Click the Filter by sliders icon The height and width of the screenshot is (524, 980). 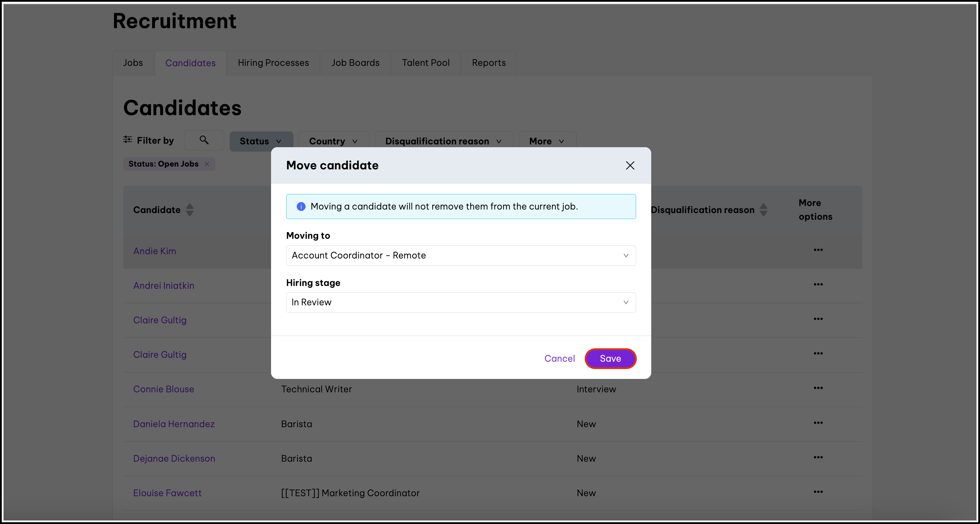click(127, 140)
